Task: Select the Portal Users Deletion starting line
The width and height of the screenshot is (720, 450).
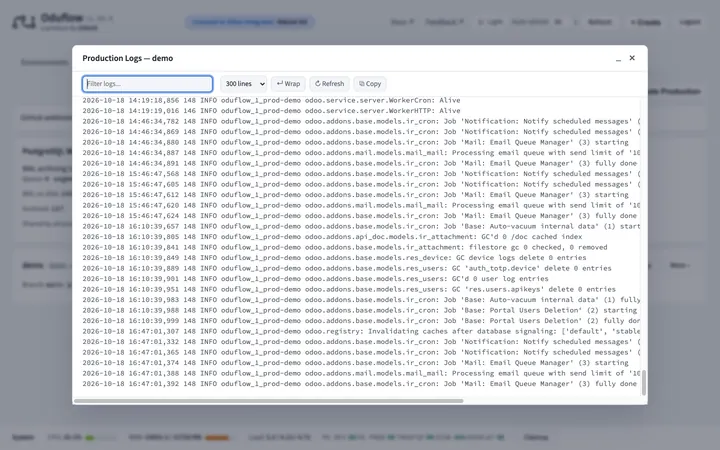Action: [x=360, y=310]
